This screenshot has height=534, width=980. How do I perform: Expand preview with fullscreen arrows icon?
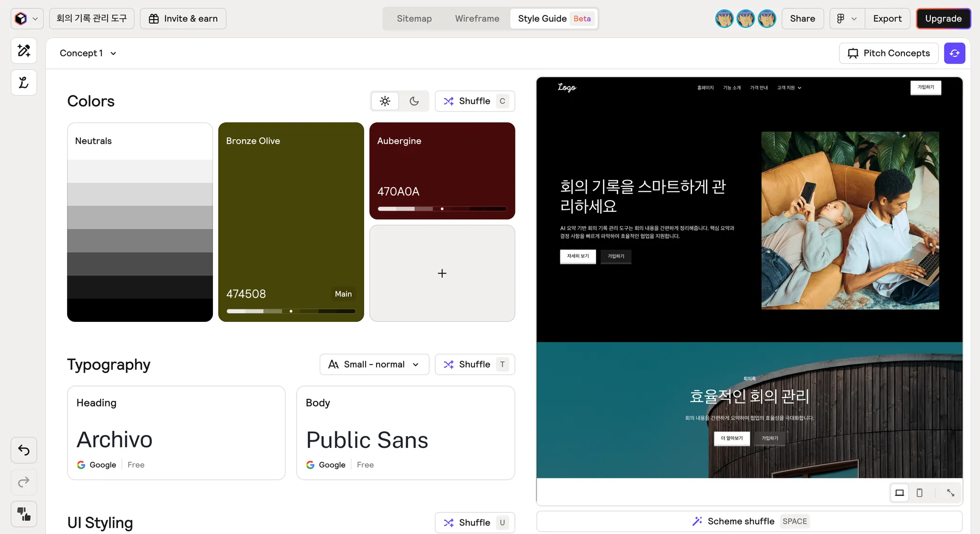tap(950, 493)
